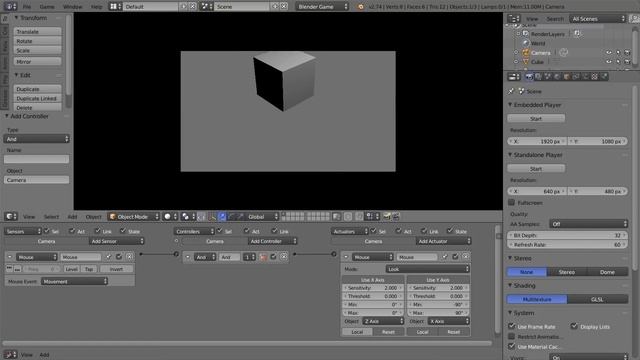Select the Object properties tab icon
The width and height of the screenshot is (640, 360).
point(567,77)
